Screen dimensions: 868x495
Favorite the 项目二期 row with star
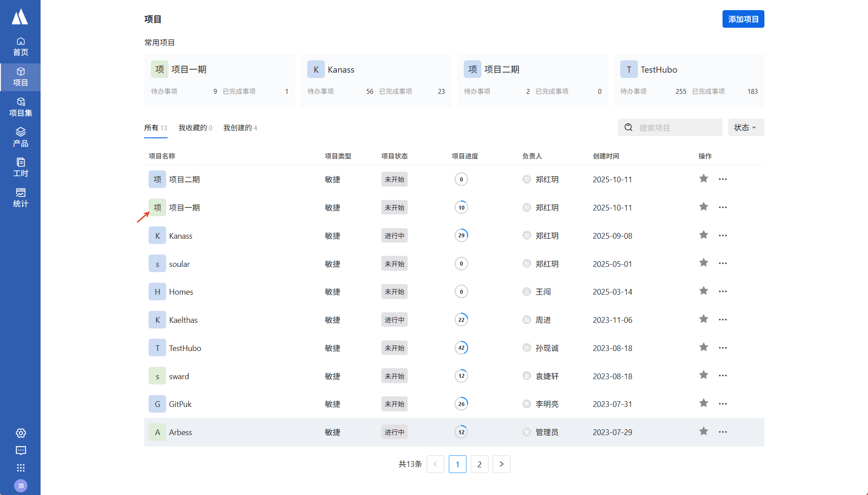pos(704,179)
